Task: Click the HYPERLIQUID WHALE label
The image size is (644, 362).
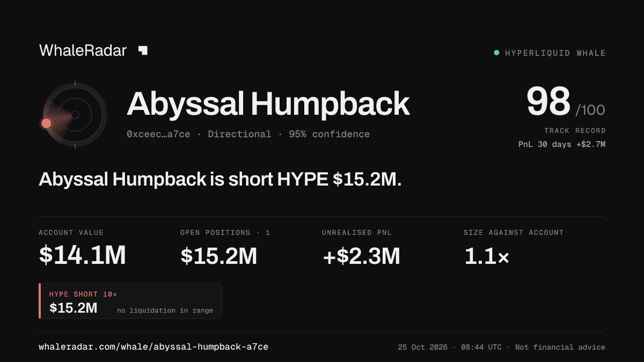Action: [x=555, y=53]
